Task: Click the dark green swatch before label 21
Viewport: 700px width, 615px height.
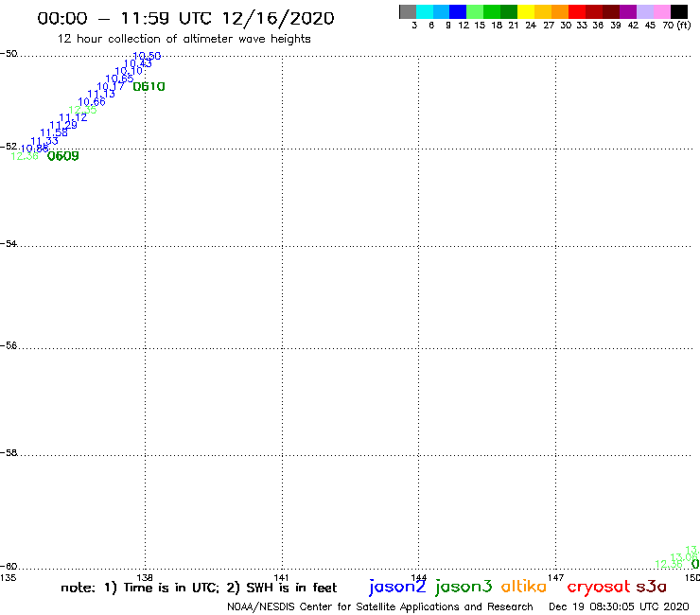Action: [509, 11]
